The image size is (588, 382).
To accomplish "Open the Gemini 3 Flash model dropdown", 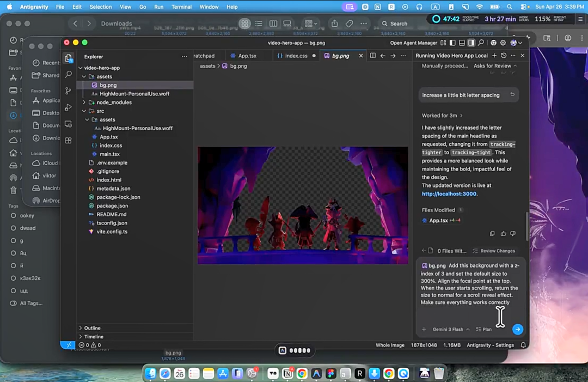I will tap(451, 329).
